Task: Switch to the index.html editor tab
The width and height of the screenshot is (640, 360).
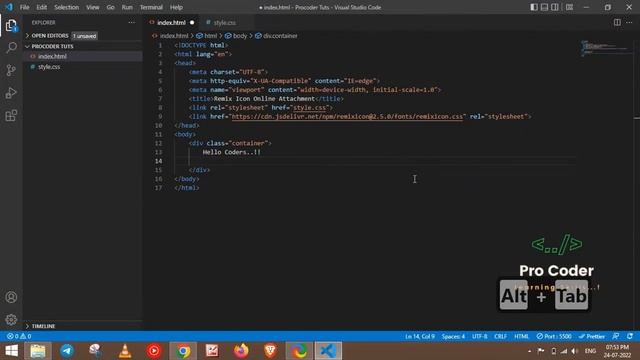Action: coord(171,22)
